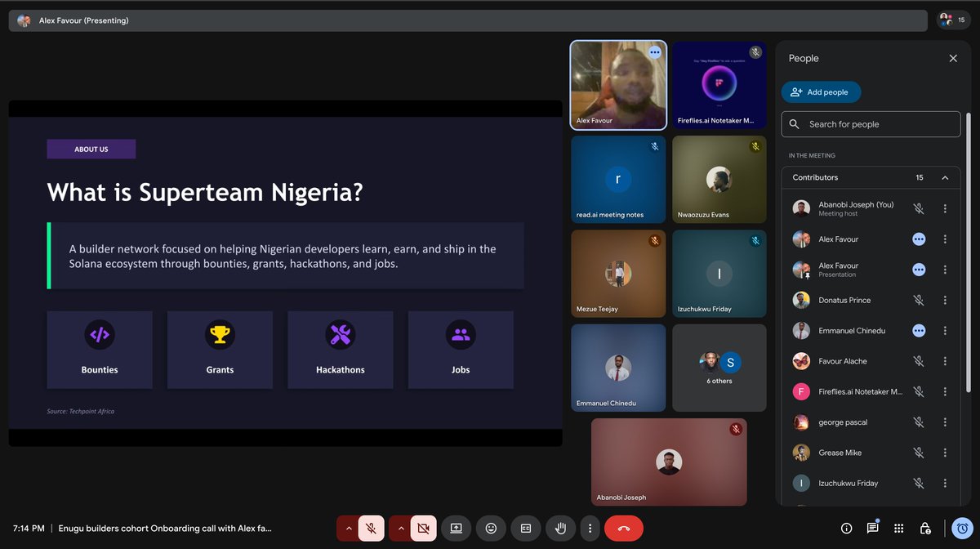This screenshot has width=980, height=549.
Task: Click the participant count badge at top right
Action: (955, 20)
